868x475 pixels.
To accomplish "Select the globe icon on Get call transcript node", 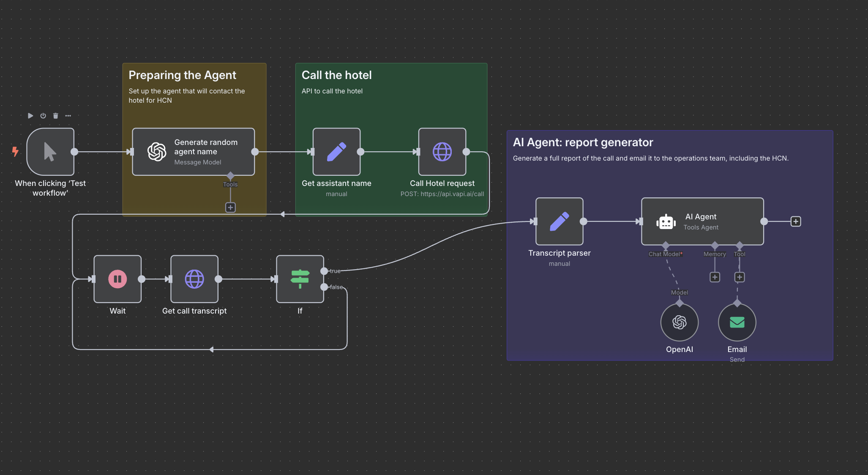I will [x=194, y=279].
